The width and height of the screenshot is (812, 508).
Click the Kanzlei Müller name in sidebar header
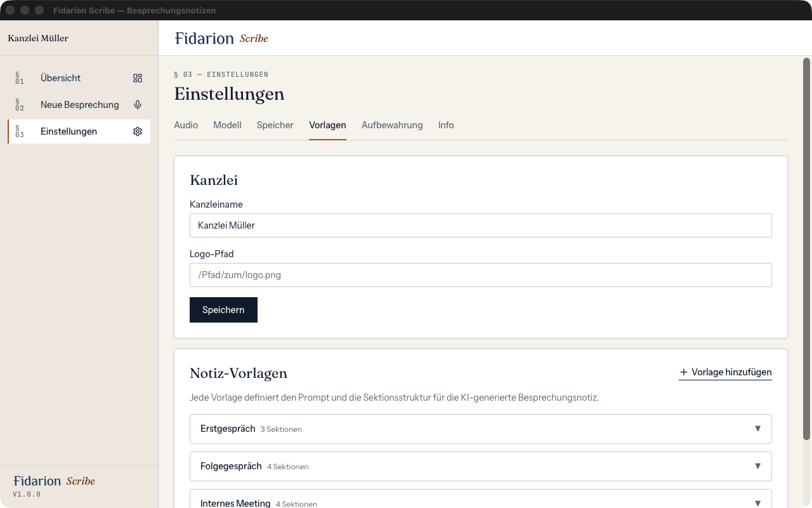point(38,38)
